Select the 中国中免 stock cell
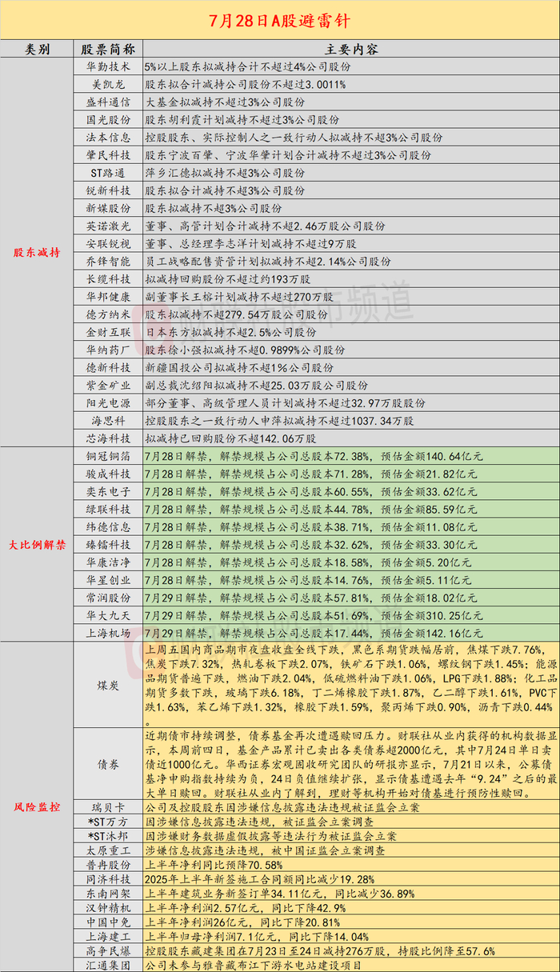The width and height of the screenshot is (560, 972). (108, 921)
